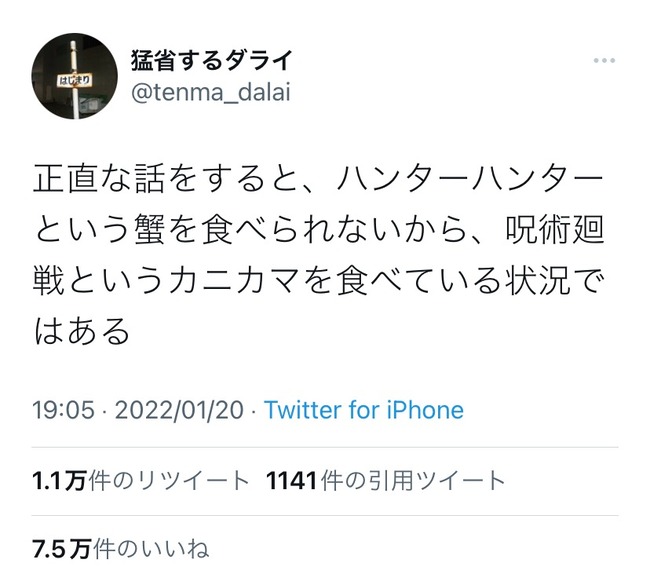Image resolution: width=650 pixels, height=574 pixels.
Task: Click the word ハンターハンター in tweet
Action: 471,179
